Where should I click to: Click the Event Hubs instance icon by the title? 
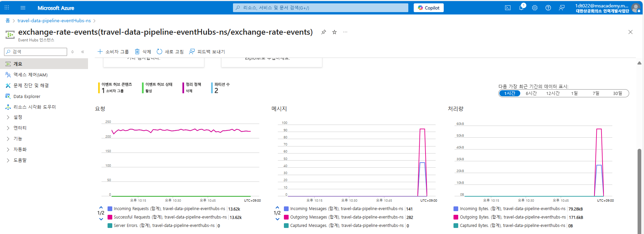(x=10, y=34)
